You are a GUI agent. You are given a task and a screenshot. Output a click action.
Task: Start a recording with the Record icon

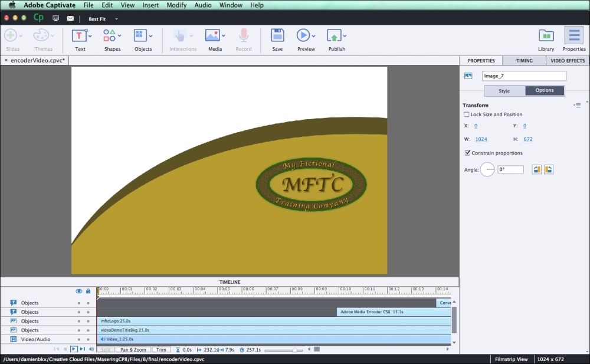tap(243, 35)
